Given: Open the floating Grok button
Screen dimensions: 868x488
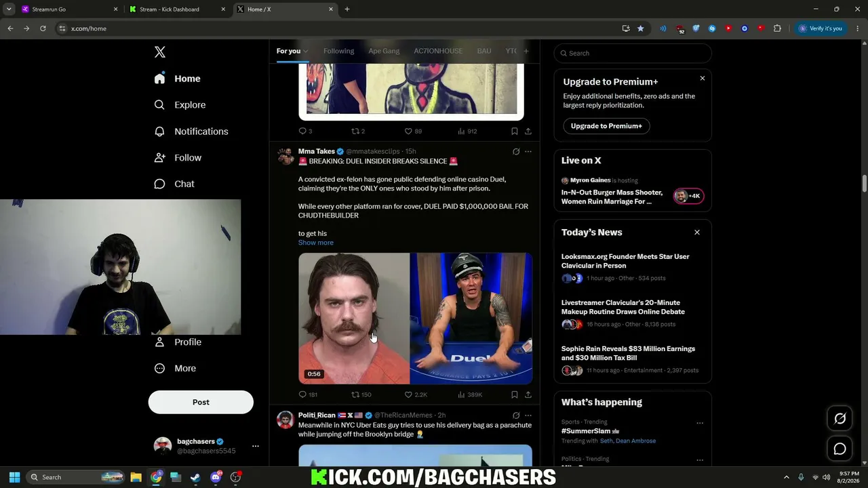Looking at the screenshot, I should 840,419.
